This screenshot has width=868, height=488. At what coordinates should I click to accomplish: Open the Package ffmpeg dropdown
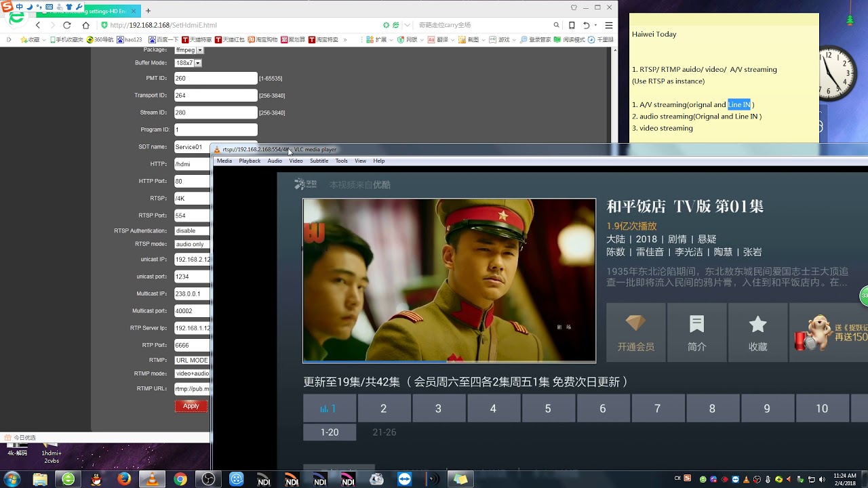pos(189,50)
